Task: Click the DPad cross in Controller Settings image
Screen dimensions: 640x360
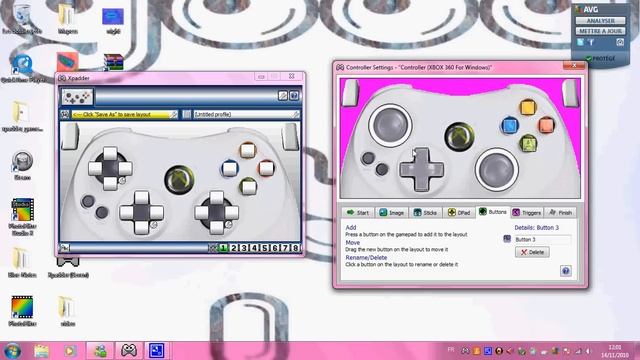Action: click(x=421, y=169)
